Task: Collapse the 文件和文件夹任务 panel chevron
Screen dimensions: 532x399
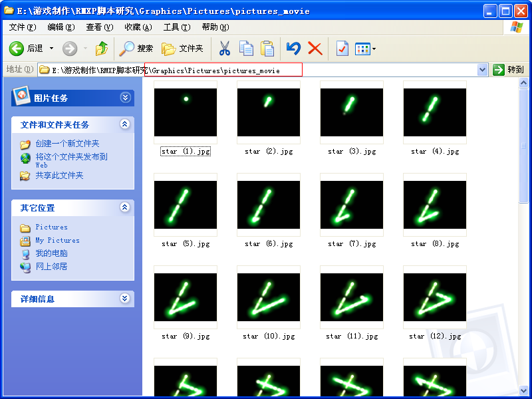Action: click(x=125, y=124)
